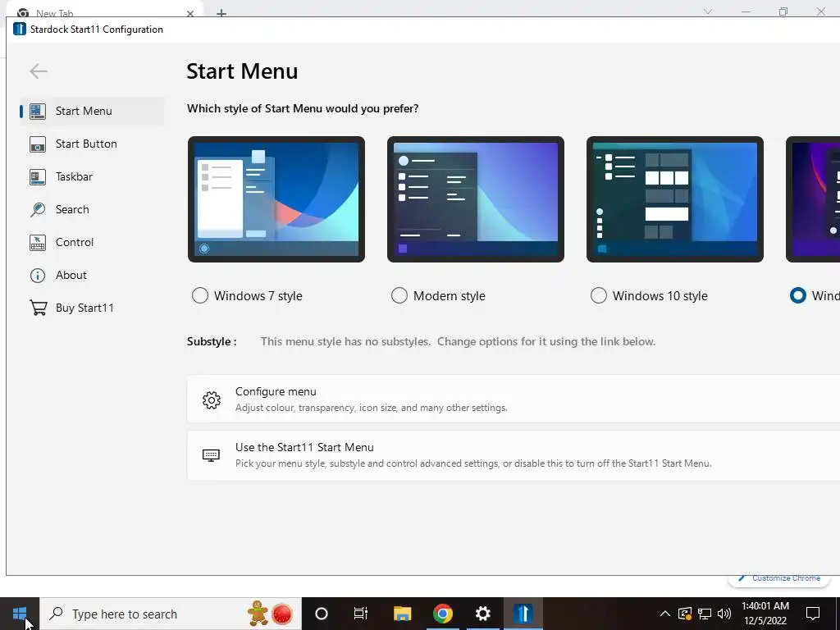Screen dimensions: 840x630
Task: Open File Explorer from the taskbar
Action: click(x=402, y=614)
